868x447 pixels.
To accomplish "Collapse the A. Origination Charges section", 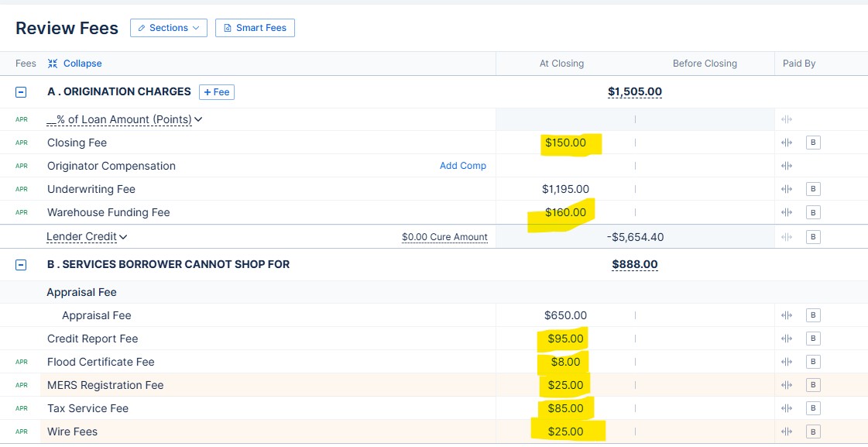I will [x=21, y=91].
